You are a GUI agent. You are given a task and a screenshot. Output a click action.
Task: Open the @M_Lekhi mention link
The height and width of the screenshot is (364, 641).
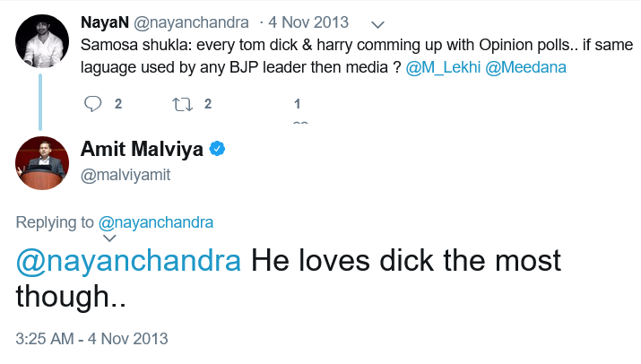(x=443, y=67)
